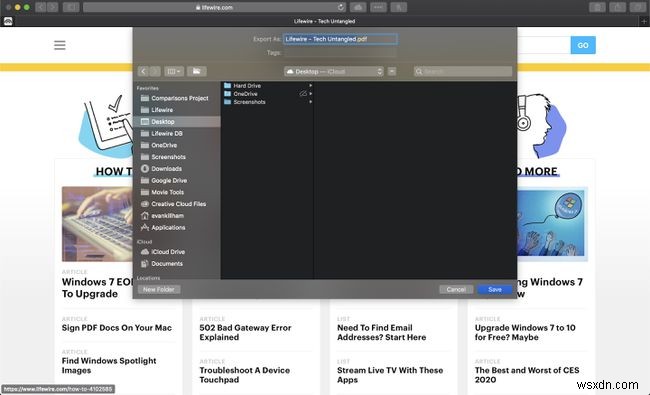650x395 pixels.
Task: Go forward in the save dialog
Action: 155,71
